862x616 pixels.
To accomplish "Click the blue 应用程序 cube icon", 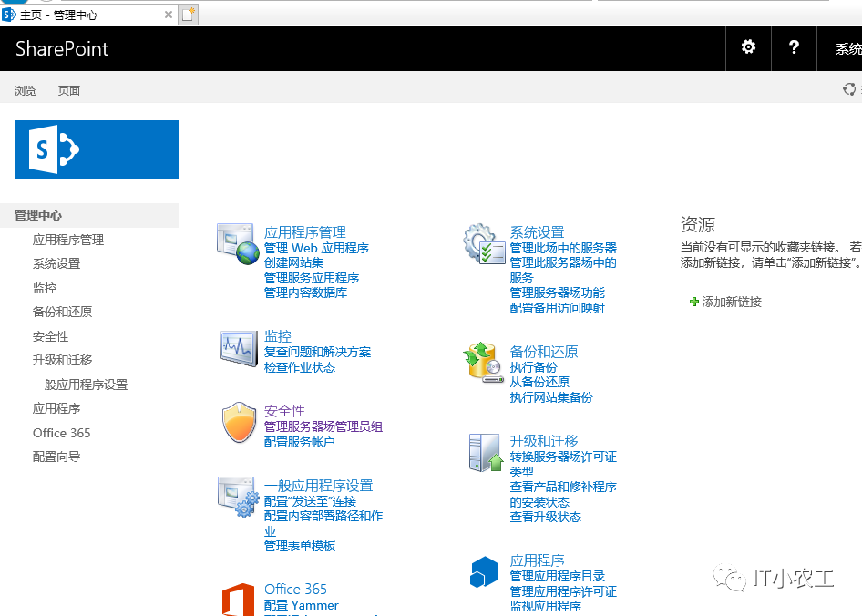I will point(484,571).
